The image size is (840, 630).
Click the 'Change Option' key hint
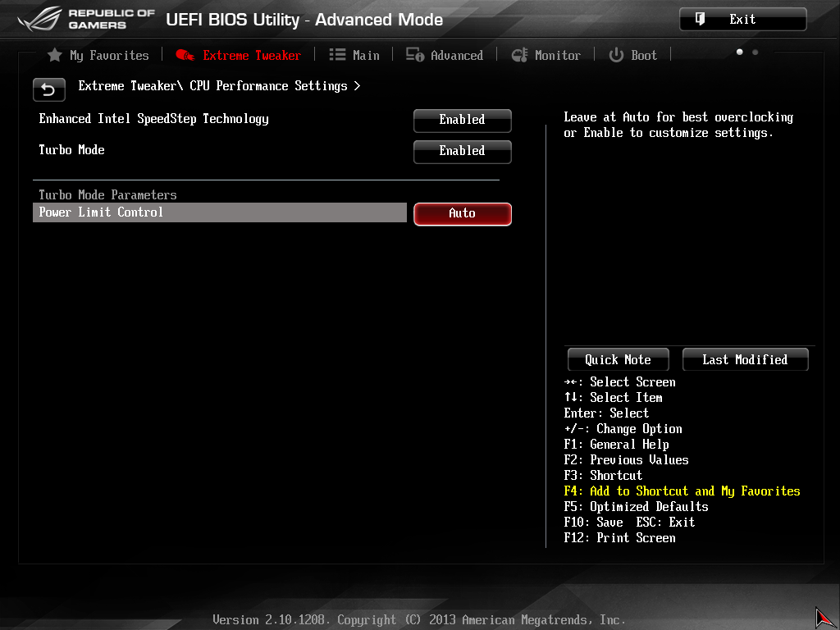coord(623,429)
